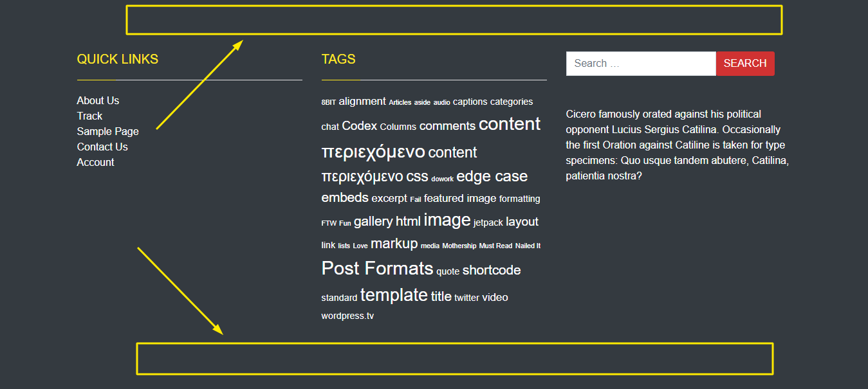Image resolution: width=868 pixels, height=389 pixels.
Task: Select the layout tag
Action: point(522,222)
